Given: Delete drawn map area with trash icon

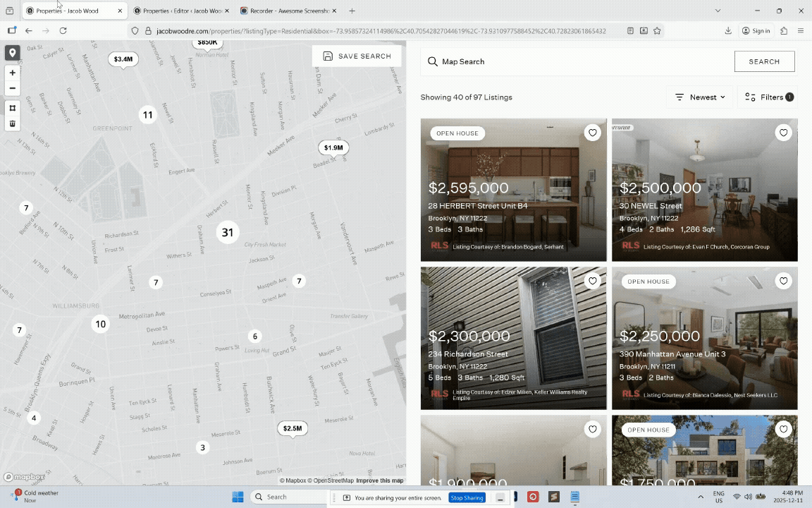Looking at the screenshot, I should [12, 123].
